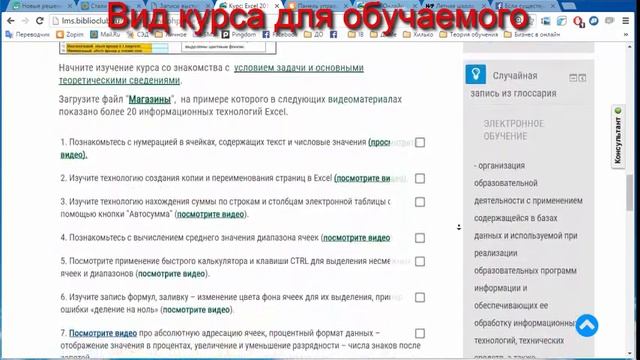Image resolution: width=640 pixels, height=360 pixels.
Task: Click the blue scroll-to-top arrow button
Action: coord(587,325)
